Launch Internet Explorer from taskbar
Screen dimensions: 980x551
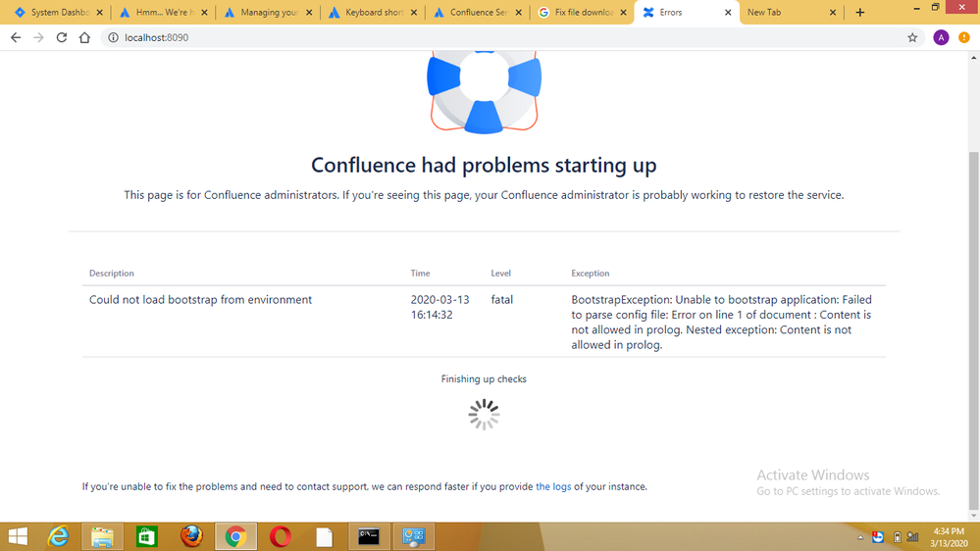click(58, 536)
